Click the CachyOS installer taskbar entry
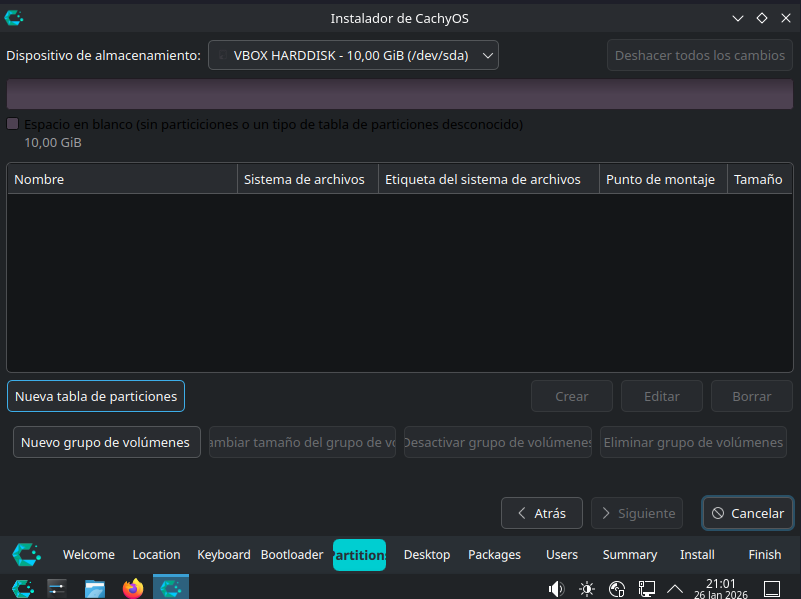The image size is (801, 599). (x=170, y=588)
